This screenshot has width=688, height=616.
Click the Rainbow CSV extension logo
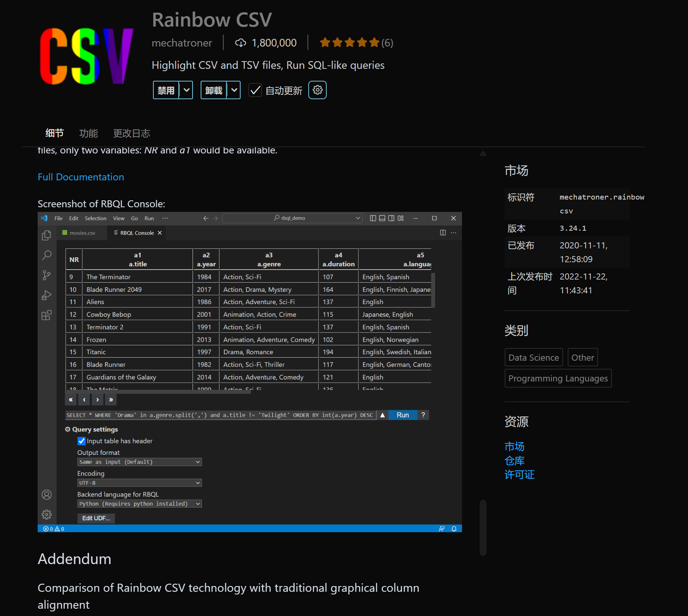pos(86,56)
